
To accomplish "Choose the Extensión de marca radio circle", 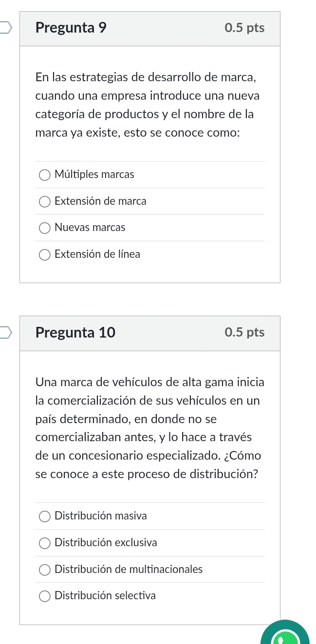I will [x=45, y=201].
